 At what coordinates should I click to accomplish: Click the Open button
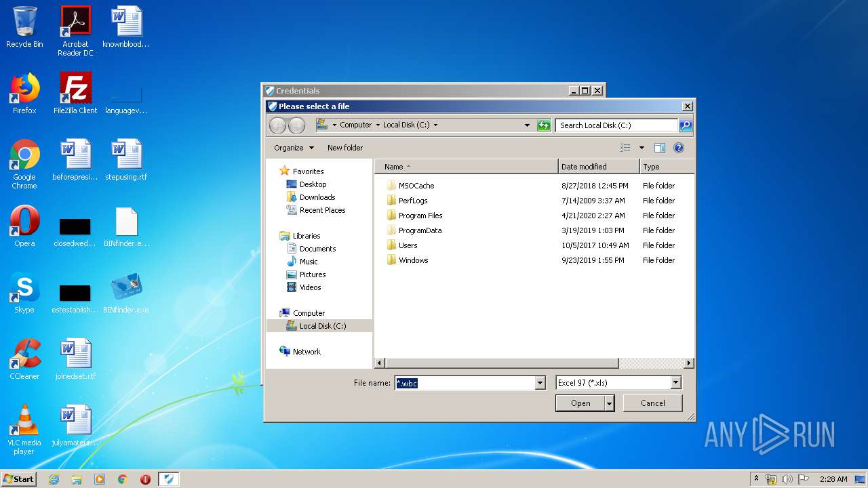tap(580, 403)
